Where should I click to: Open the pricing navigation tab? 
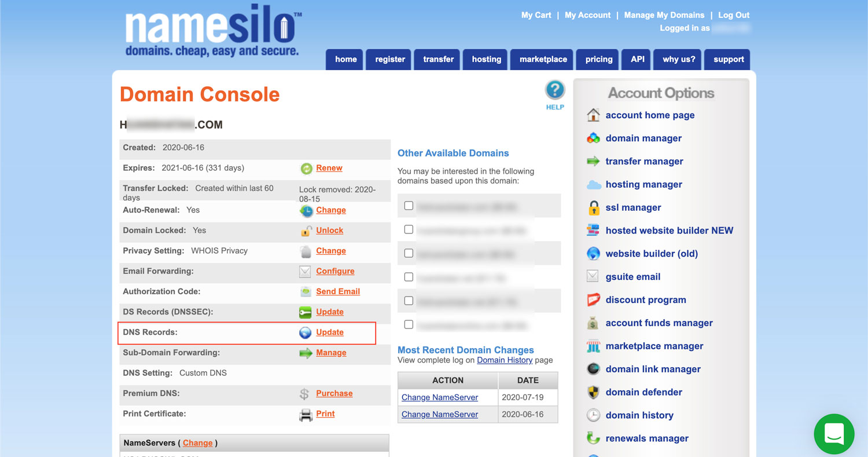pos(598,59)
